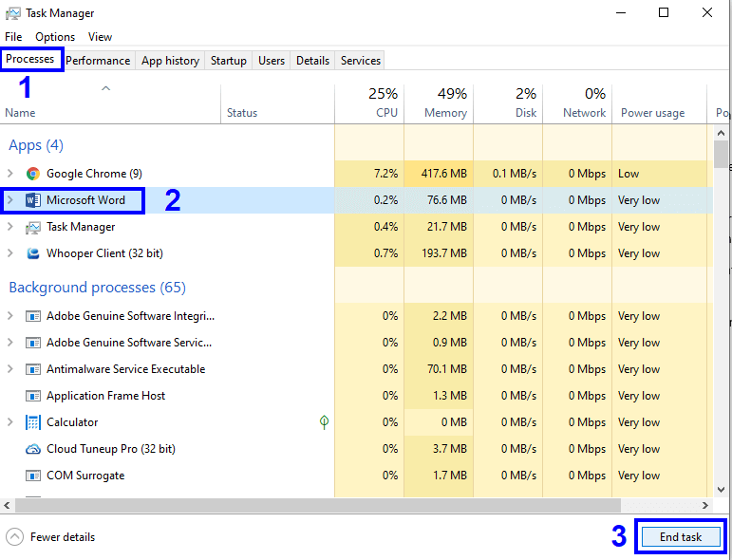Viewport: 732px width, 560px height.
Task: Click the Microsoft Word icon
Action: click(x=32, y=200)
